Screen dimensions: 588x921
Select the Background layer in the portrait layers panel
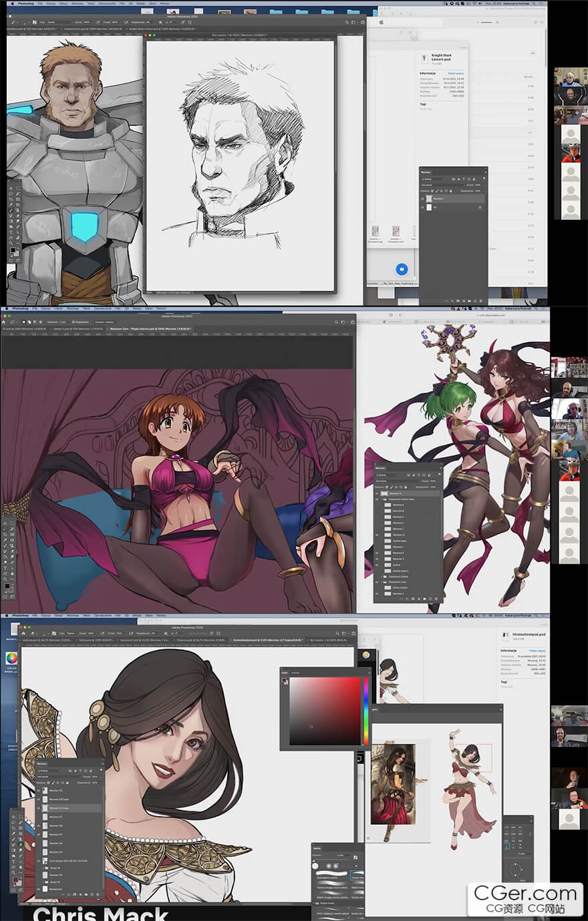point(69,889)
